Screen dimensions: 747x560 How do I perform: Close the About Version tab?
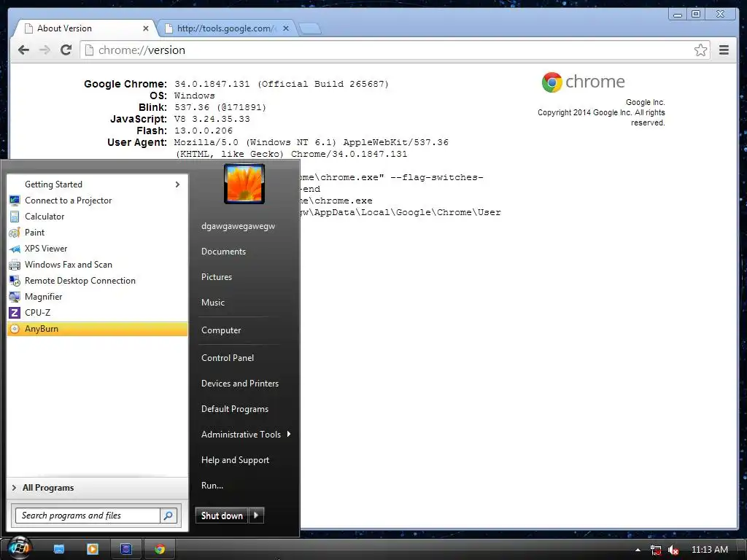pyautogui.click(x=146, y=28)
